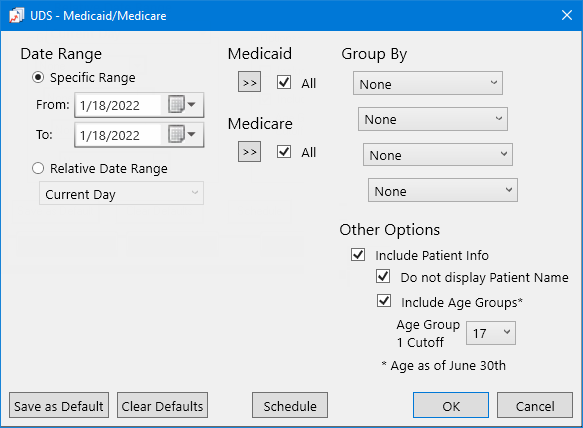Click the Medicare selection arrows button
Screen dimensions: 583x428
click(249, 151)
